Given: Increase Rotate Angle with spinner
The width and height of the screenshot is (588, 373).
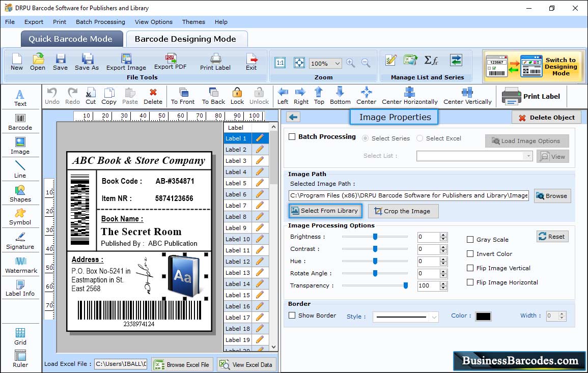Looking at the screenshot, I should click(x=443, y=271).
